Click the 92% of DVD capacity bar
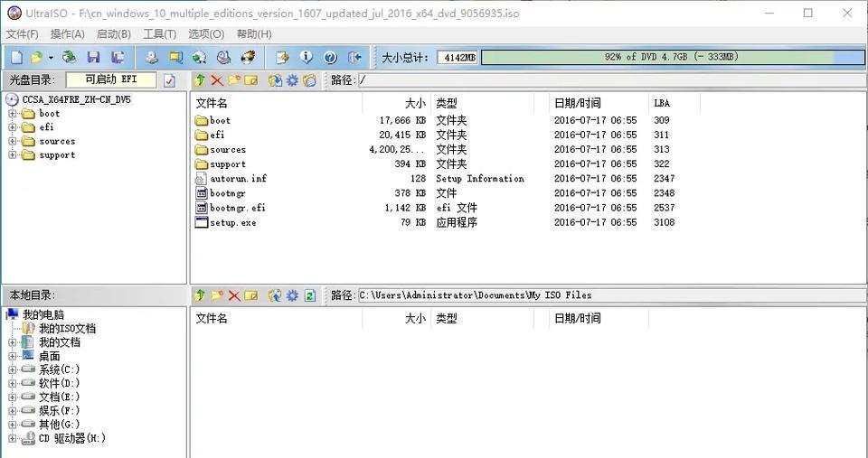This screenshot has height=458, width=868. pyautogui.click(x=672, y=57)
